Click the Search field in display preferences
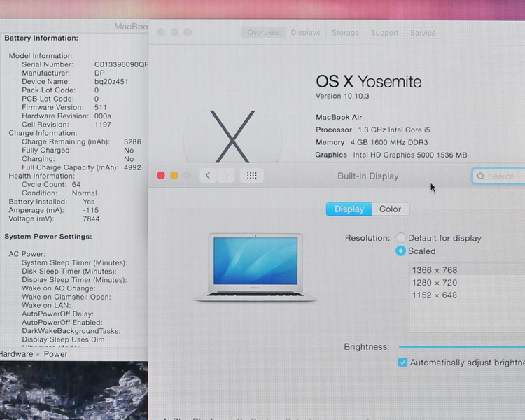Screen dimensions: 525x420 pyautogui.click(x=498, y=176)
